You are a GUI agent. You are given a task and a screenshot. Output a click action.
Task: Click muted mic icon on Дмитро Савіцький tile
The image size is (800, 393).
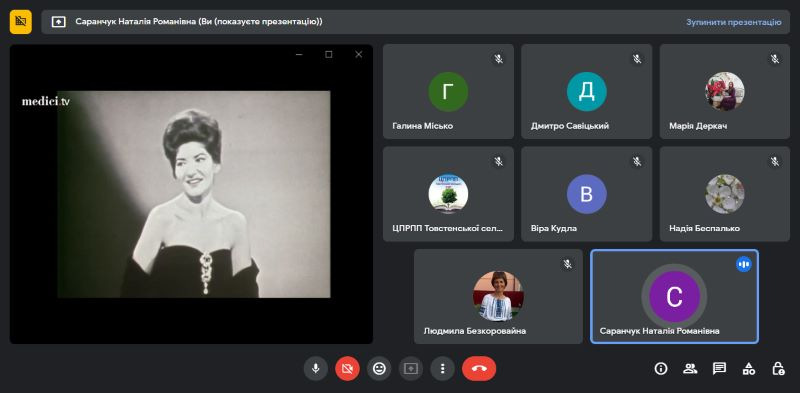(x=637, y=59)
